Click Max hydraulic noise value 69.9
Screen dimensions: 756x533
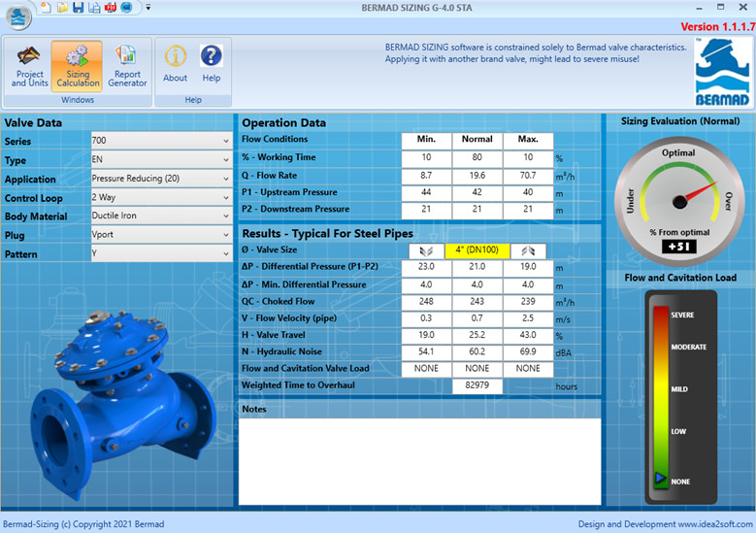click(528, 352)
